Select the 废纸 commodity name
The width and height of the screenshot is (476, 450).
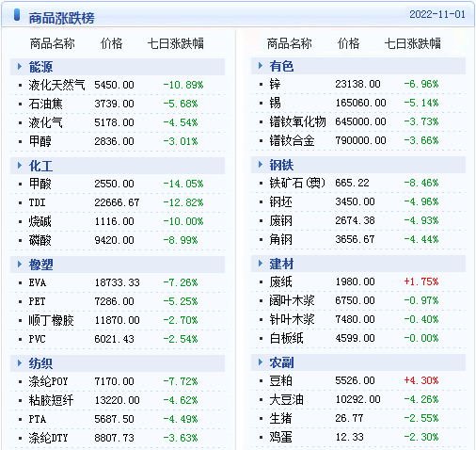(x=280, y=281)
